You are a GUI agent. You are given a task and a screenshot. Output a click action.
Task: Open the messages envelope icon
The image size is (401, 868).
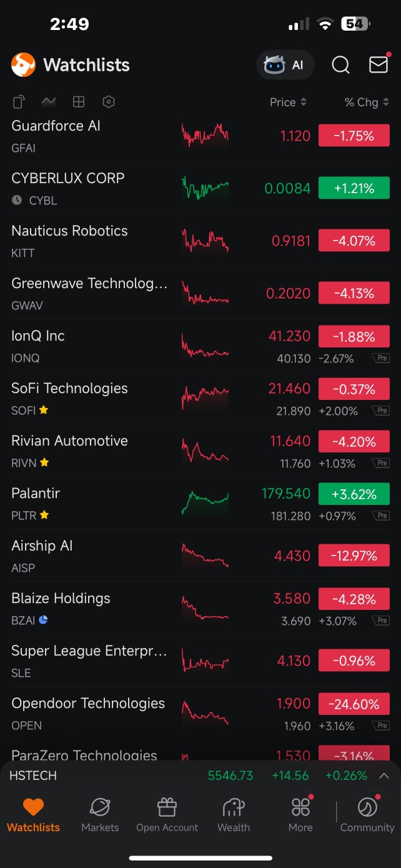(379, 64)
